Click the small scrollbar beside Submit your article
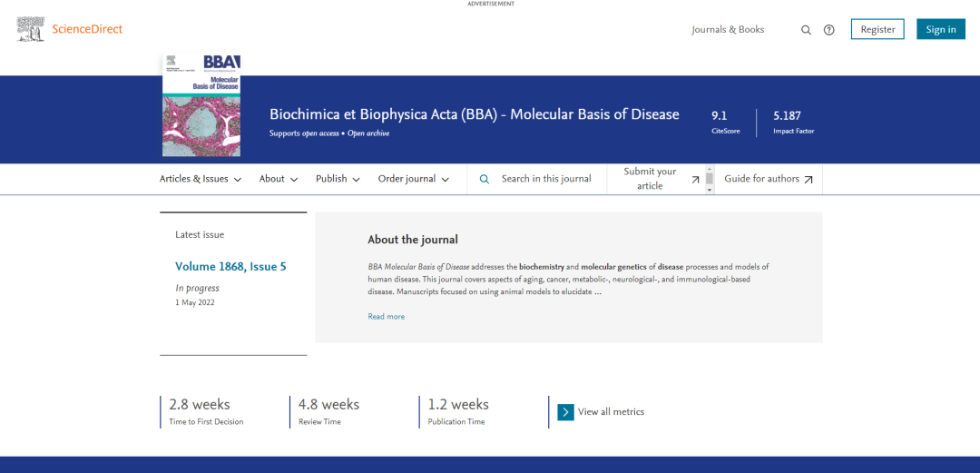 (710, 178)
